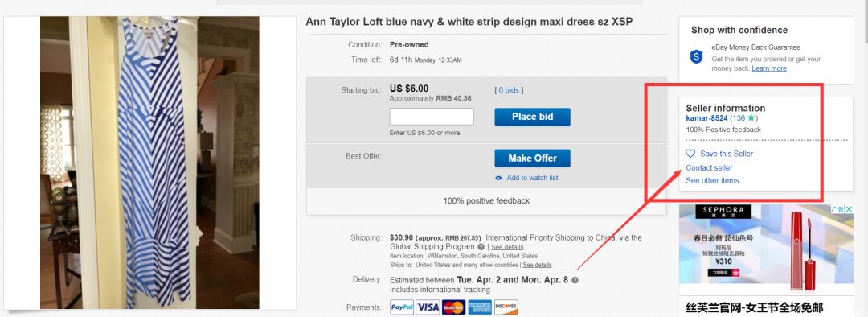Click the Place bid button
Screen dimensions: 868x317
(532, 117)
